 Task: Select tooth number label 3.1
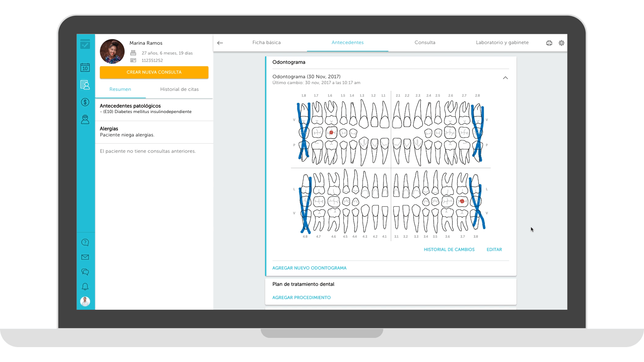396,237
